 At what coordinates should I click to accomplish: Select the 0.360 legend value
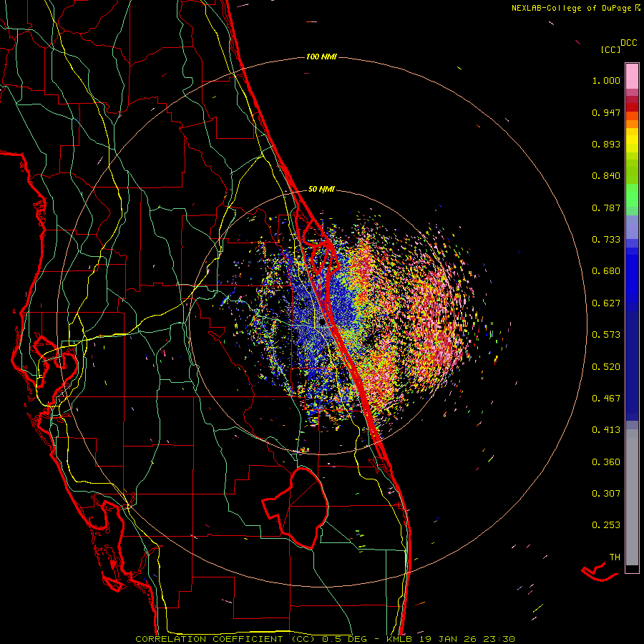606,462
